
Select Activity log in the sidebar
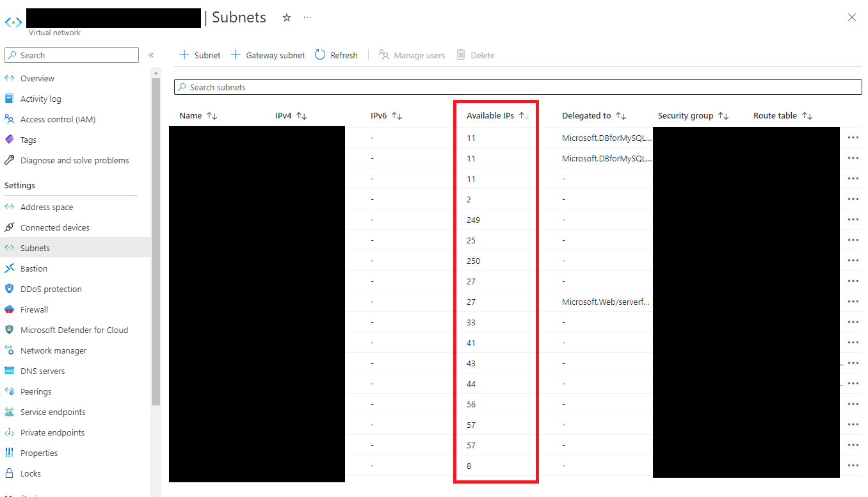click(x=42, y=98)
